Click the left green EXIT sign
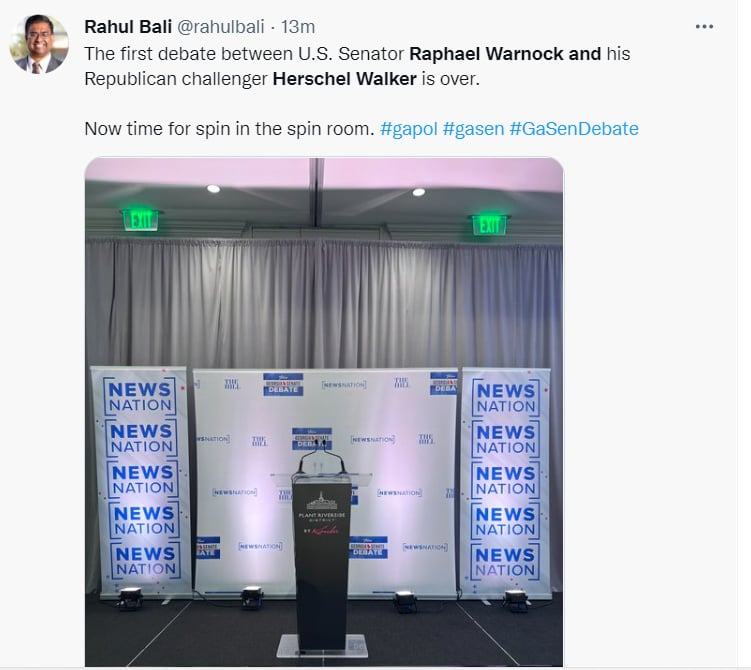Image resolution: width=751 pixels, height=670 pixels. click(x=141, y=220)
